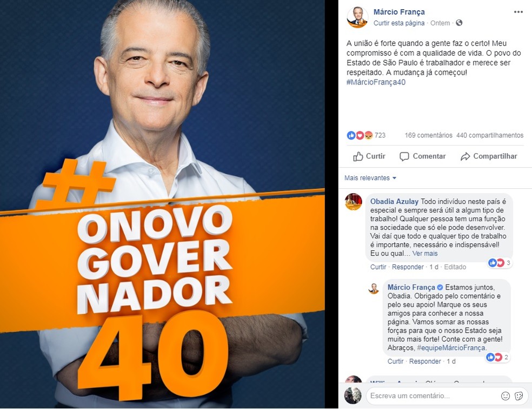Click the Comentar speech bubble button
The image size is (532, 409).
point(423,156)
